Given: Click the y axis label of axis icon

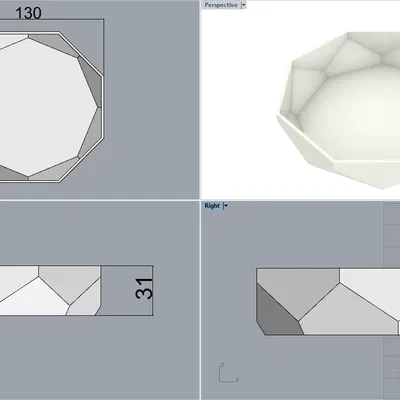Looking at the screenshot, I should pos(237,379).
